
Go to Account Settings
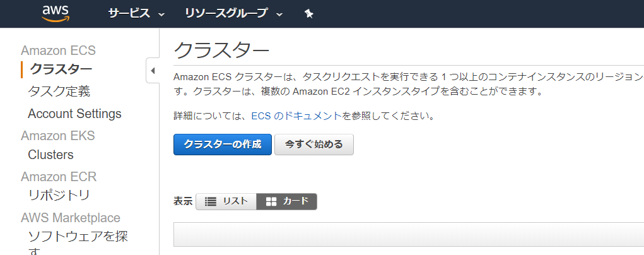pyautogui.click(x=75, y=114)
